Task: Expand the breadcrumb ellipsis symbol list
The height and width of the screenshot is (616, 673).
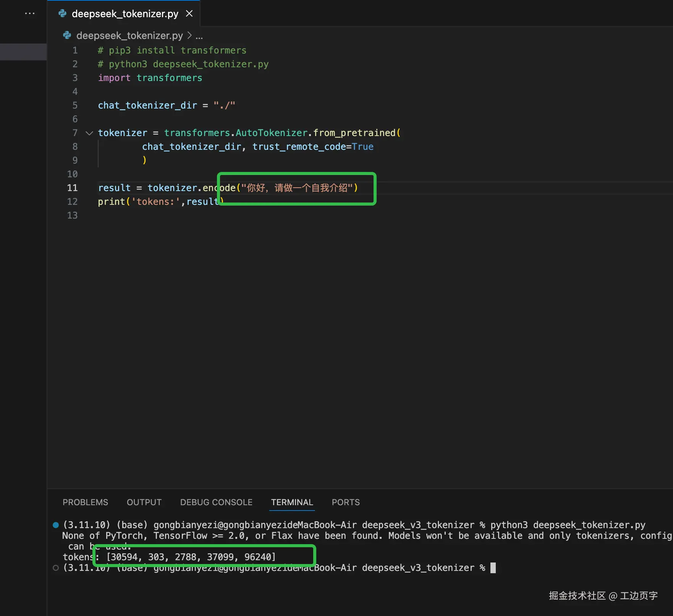Action: click(x=199, y=36)
